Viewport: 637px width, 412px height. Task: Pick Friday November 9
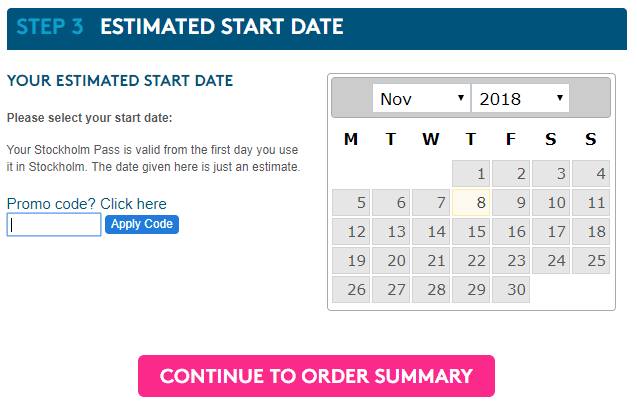510,204
